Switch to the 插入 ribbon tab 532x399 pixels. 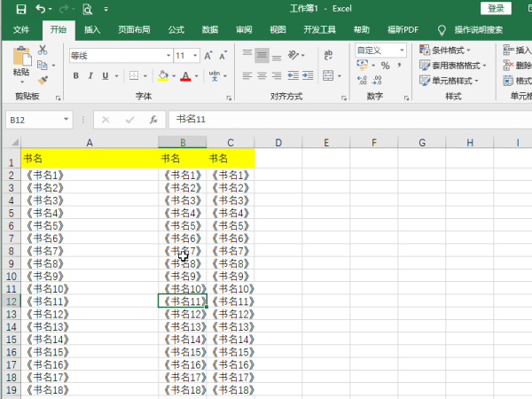[92, 29]
